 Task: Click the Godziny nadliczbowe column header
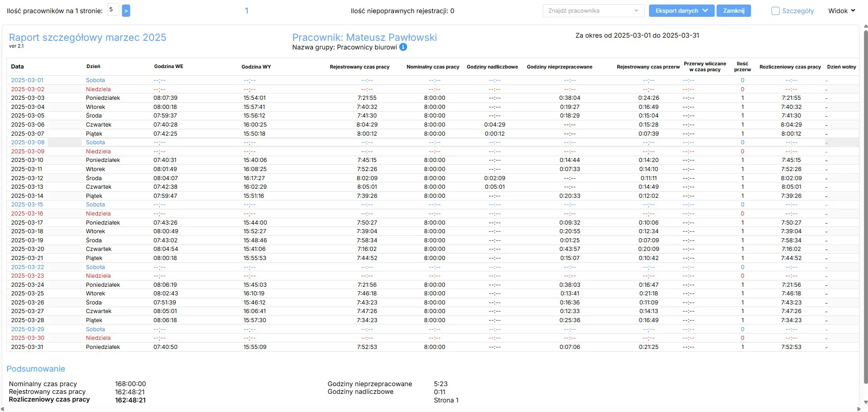[492, 67]
